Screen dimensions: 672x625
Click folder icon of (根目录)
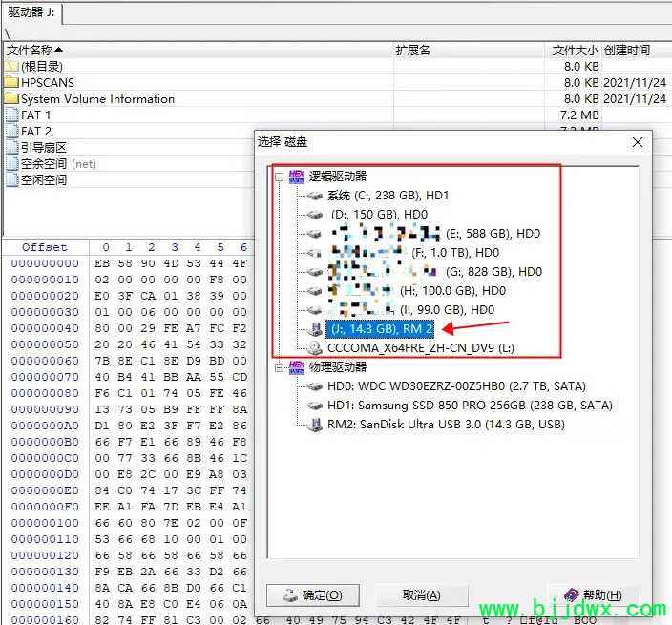pyautogui.click(x=12, y=67)
